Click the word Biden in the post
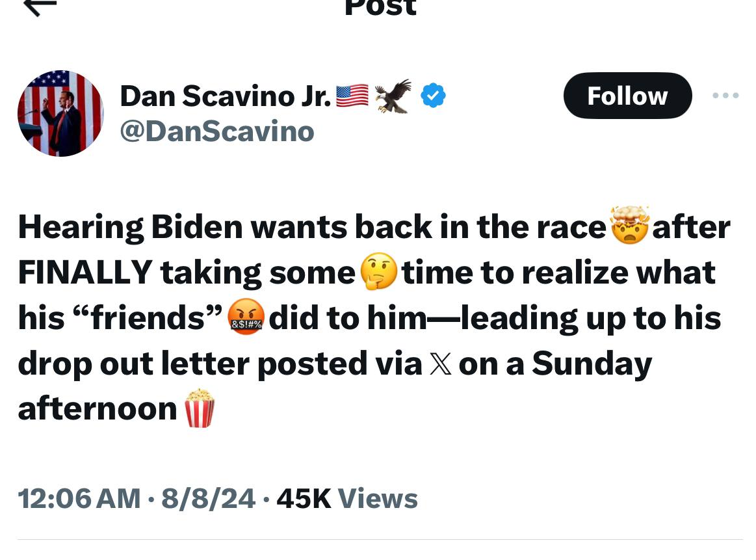756x560 pixels. click(x=198, y=226)
